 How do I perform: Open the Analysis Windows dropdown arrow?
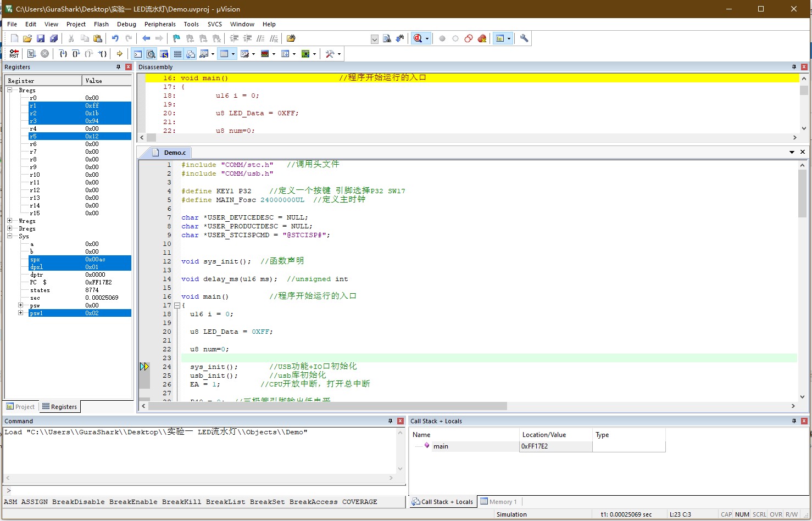274,54
